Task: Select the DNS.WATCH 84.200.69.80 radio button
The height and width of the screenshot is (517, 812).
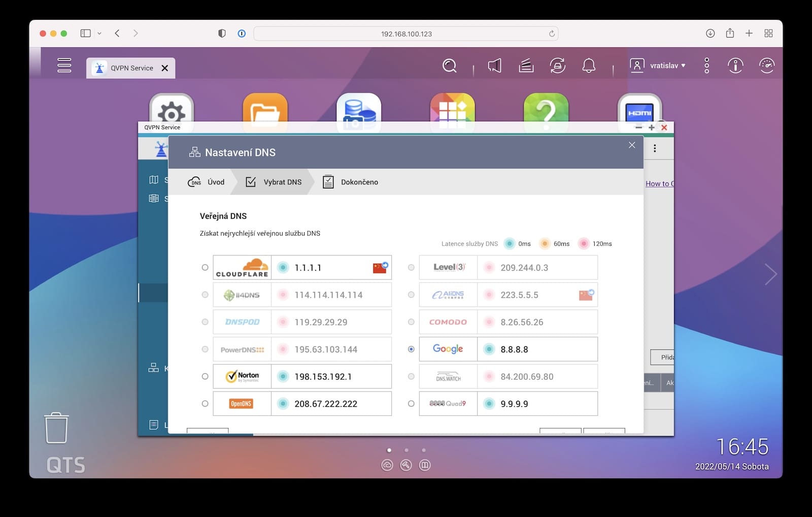Action: click(x=411, y=376)
